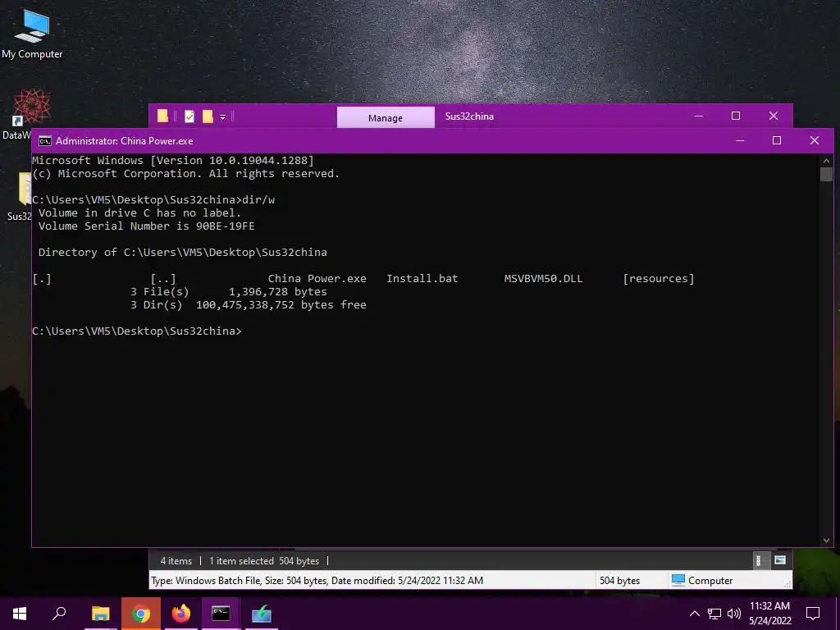Open the clock showing 11:32 AM

(769, 614)
